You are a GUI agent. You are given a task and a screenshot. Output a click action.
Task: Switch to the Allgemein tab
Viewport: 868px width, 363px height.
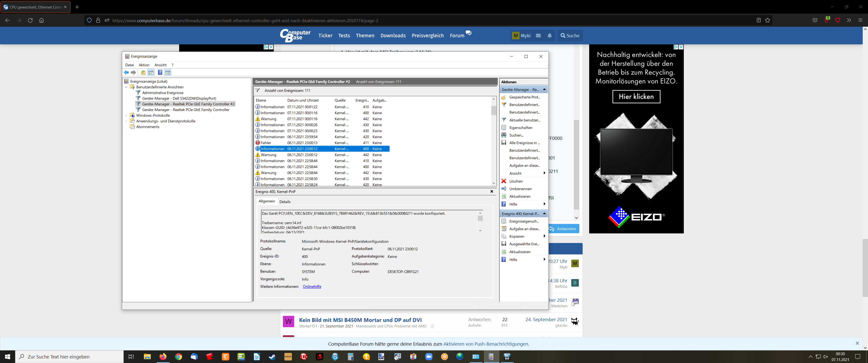tap(266, 201)
